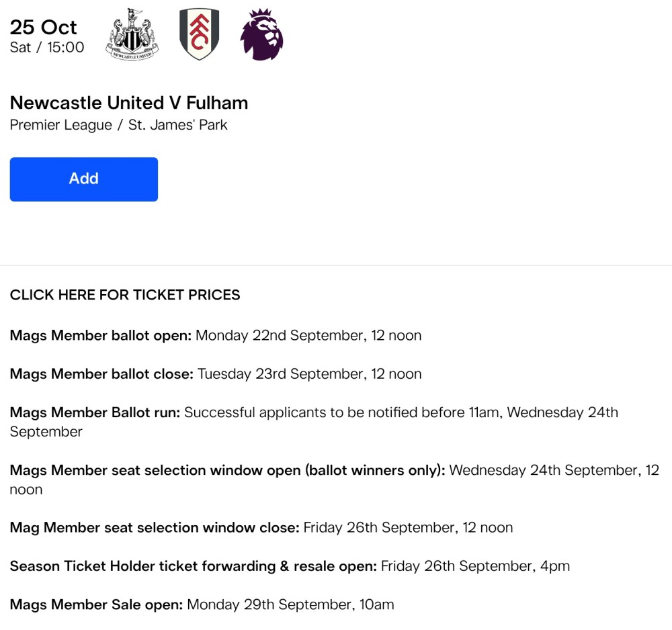Click the Premier League lion logo
Viewport: 672px width, 630px height.
point(261,34)
